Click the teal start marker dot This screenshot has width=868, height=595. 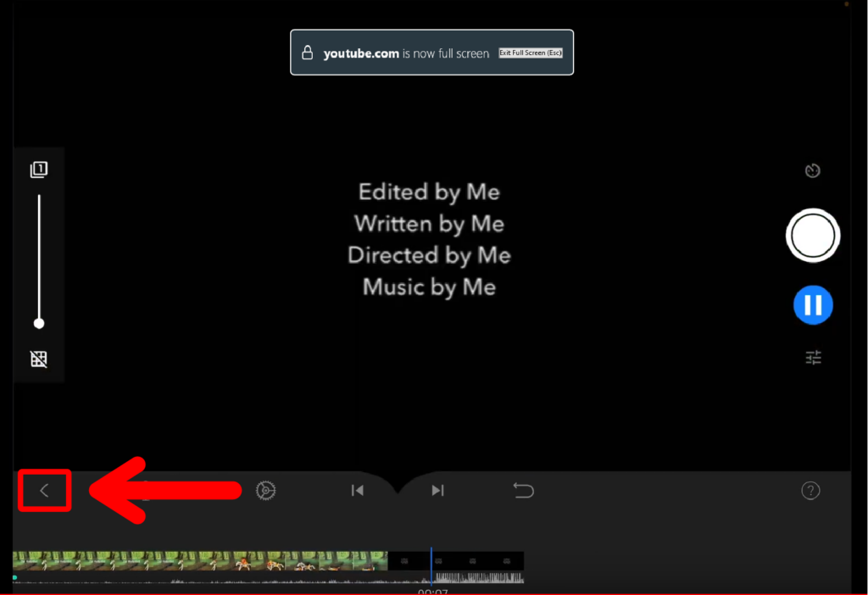(15, 577)
